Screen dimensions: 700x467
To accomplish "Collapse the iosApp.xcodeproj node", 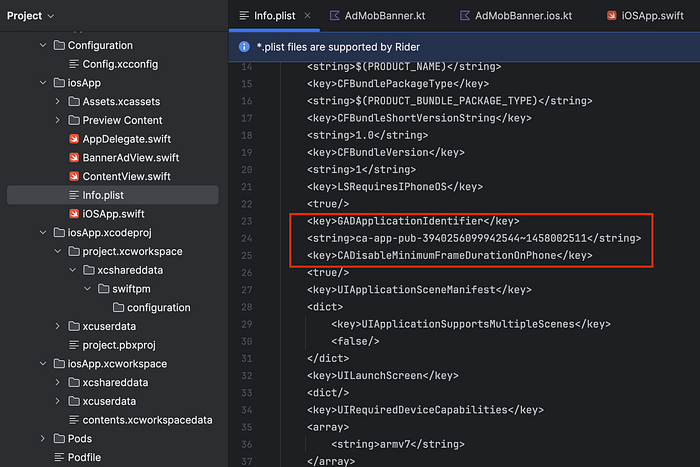I will 43,233.
